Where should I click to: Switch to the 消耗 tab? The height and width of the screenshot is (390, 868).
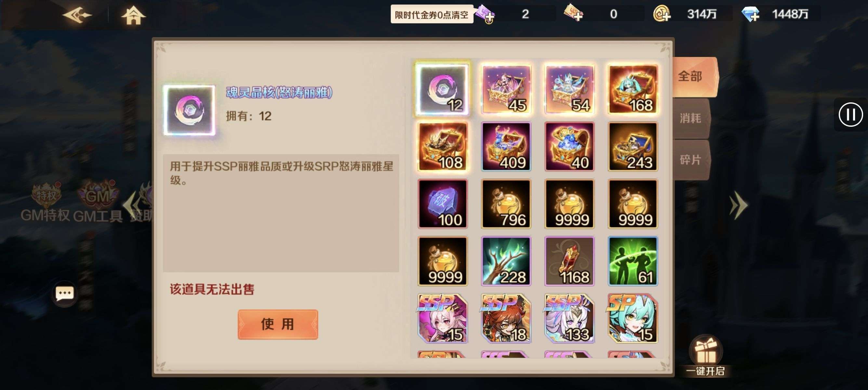[x=691, y=119]
